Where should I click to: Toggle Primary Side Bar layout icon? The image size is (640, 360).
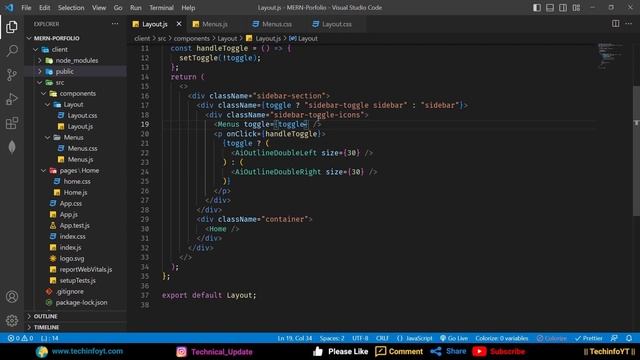click(x=537, y=8)
